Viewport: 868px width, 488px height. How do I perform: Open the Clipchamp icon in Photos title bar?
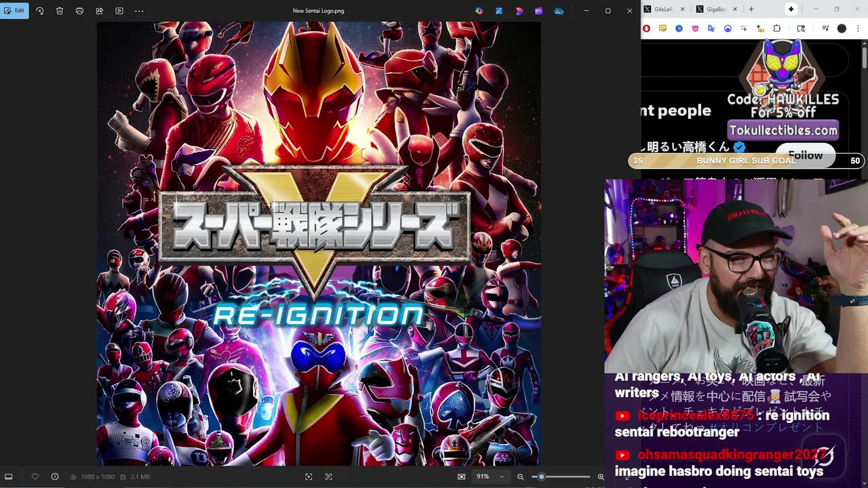[x=519, y=11]
